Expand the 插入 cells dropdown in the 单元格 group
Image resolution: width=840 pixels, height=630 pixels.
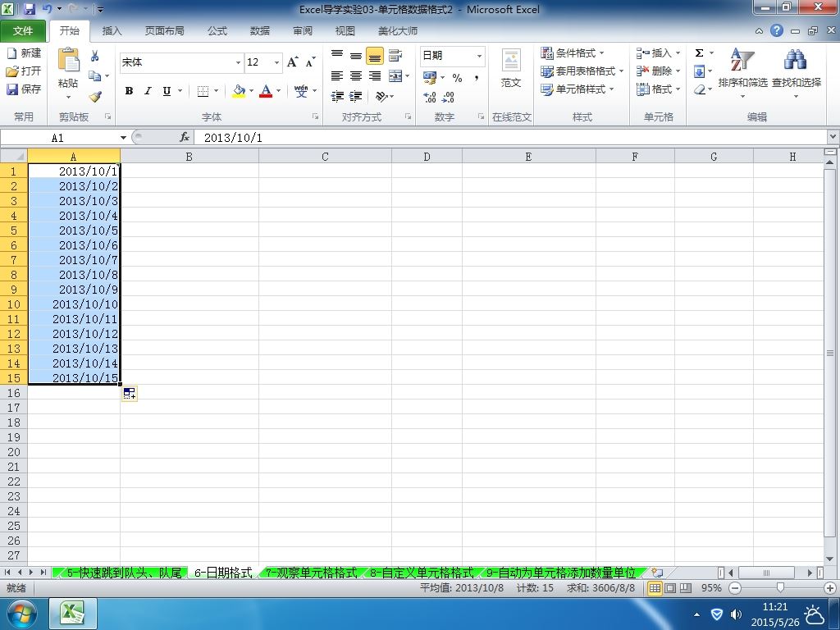(x=678, y=53)
